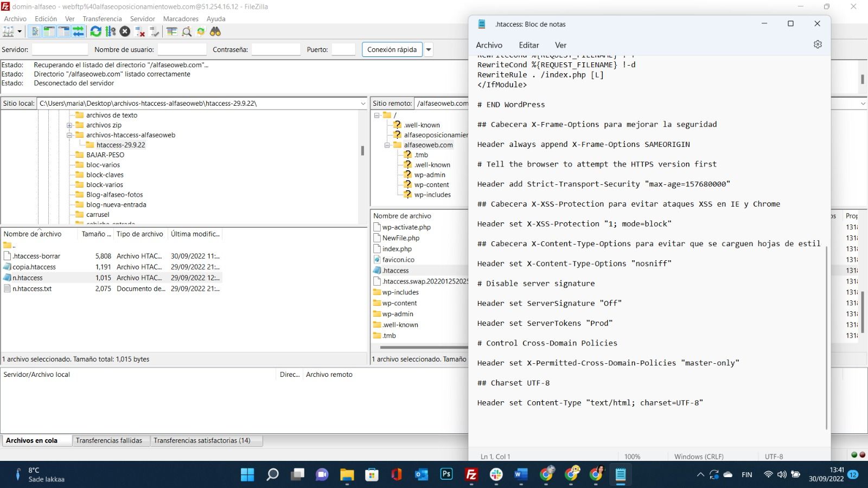Screen dimensions: 868x488
Task: Select remote wp-activate.php file
Action: coord(406,227)
